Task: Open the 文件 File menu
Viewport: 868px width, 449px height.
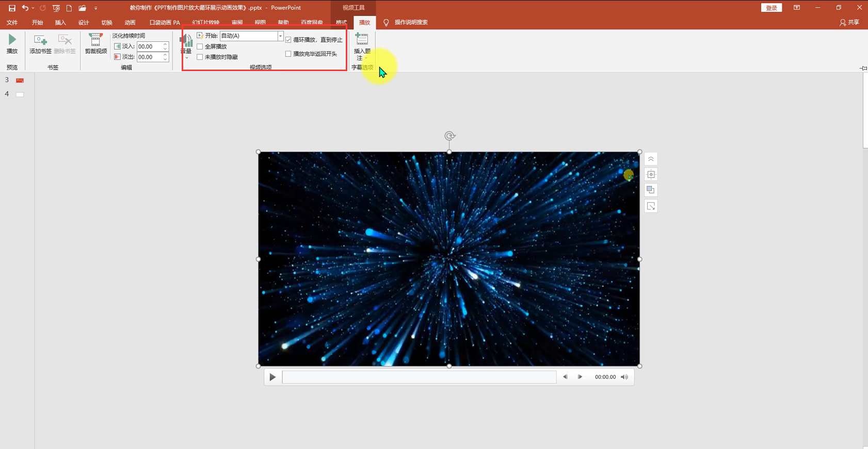Action: (12, 22)
